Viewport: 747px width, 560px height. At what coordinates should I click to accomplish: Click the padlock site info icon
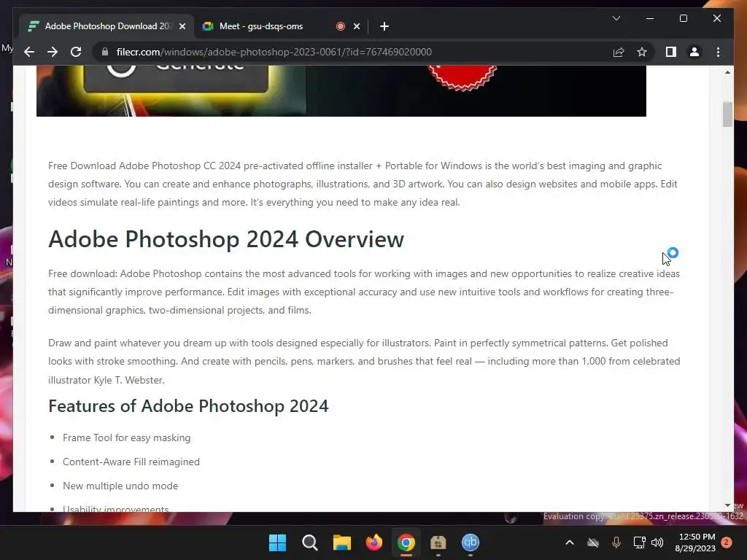point(105,52)
